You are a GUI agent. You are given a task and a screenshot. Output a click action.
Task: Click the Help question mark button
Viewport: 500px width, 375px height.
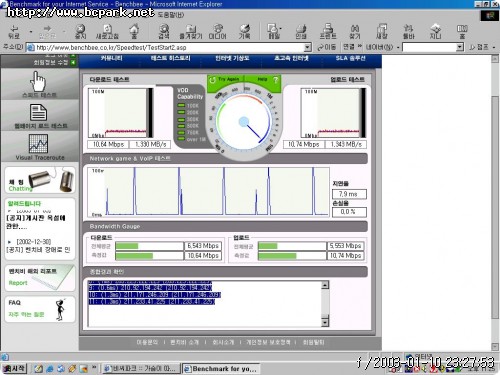pyautogui.click(x=276, y=80)
